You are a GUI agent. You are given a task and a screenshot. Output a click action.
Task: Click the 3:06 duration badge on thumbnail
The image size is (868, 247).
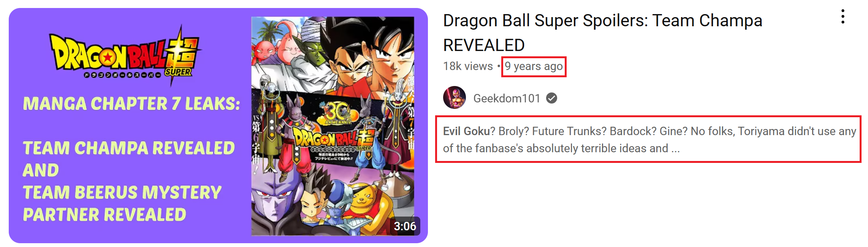point(405,226)
